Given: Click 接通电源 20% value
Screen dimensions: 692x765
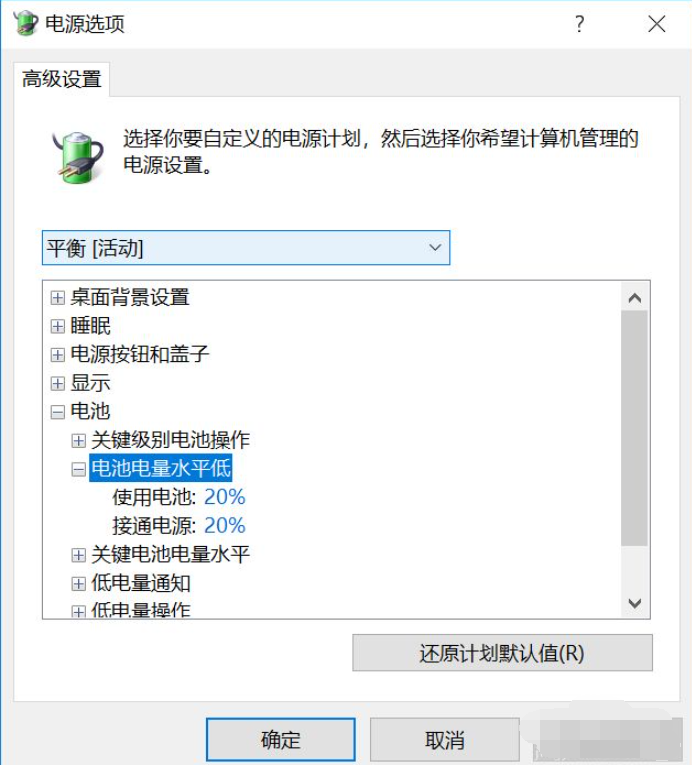Looking at the screenshot, I should 224,525.
